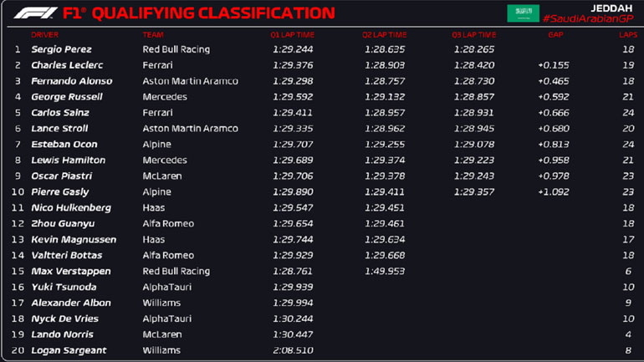Click the LAPS column header
The width and height of the screenshot is (644, 362).
pos(627,35)
